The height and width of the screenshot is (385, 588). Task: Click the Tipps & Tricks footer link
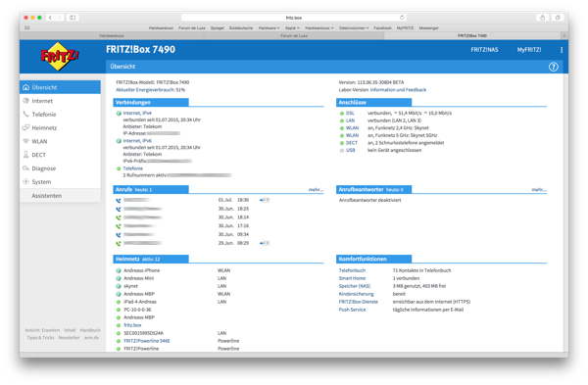point(40,337)
